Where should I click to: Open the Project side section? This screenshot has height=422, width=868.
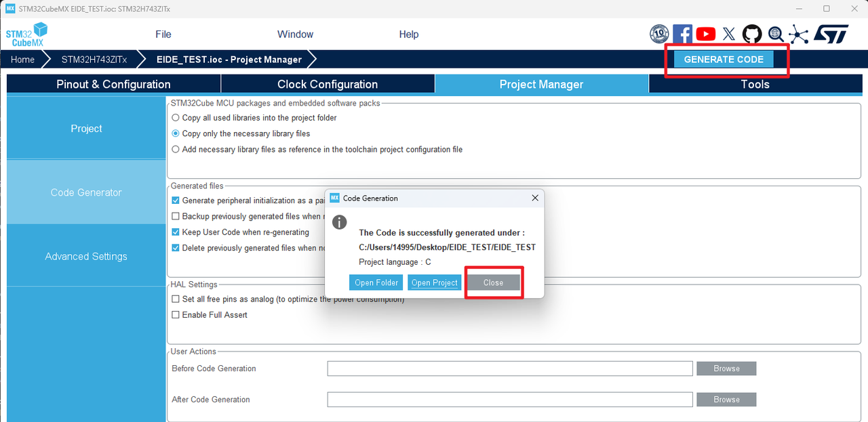(86, 128)
